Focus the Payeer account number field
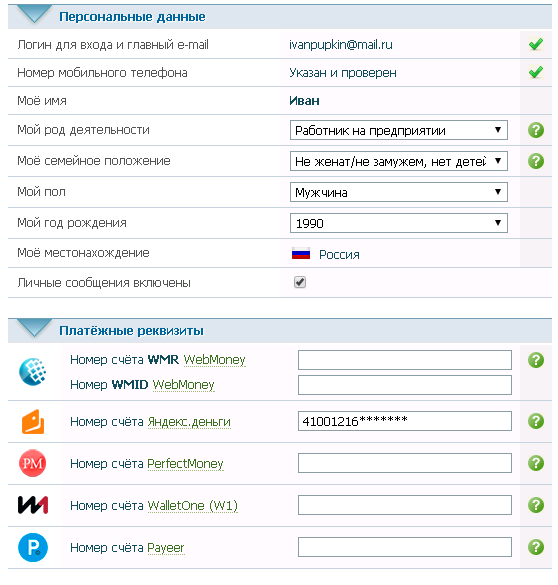The width and height of the screenshot is (558, 585). click(x=405, y=547)
